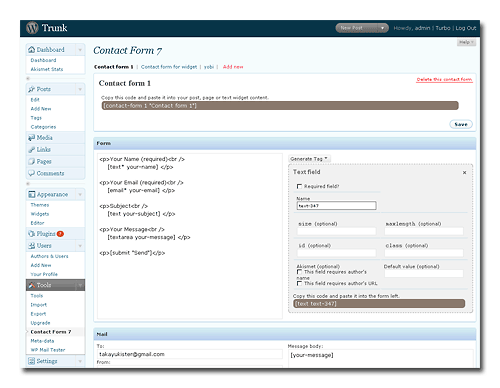Click the id (optional) input field
Viewport: 500px width, 388px height.
(337, 253)
